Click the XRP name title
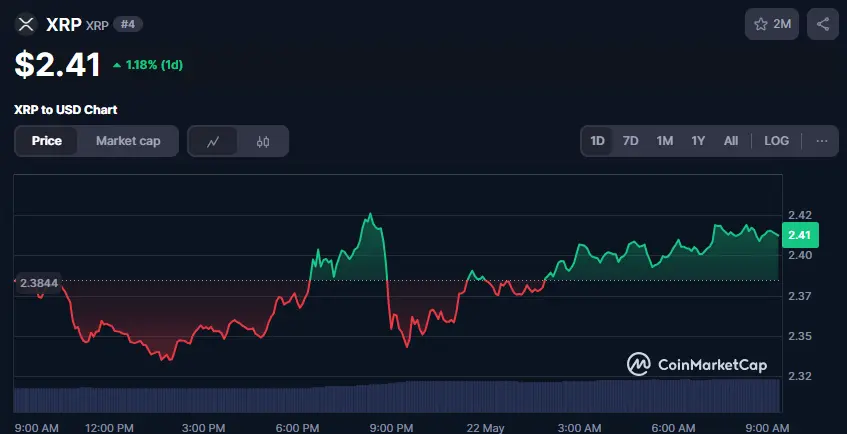The image size is (847, 434). pos(64,24)
